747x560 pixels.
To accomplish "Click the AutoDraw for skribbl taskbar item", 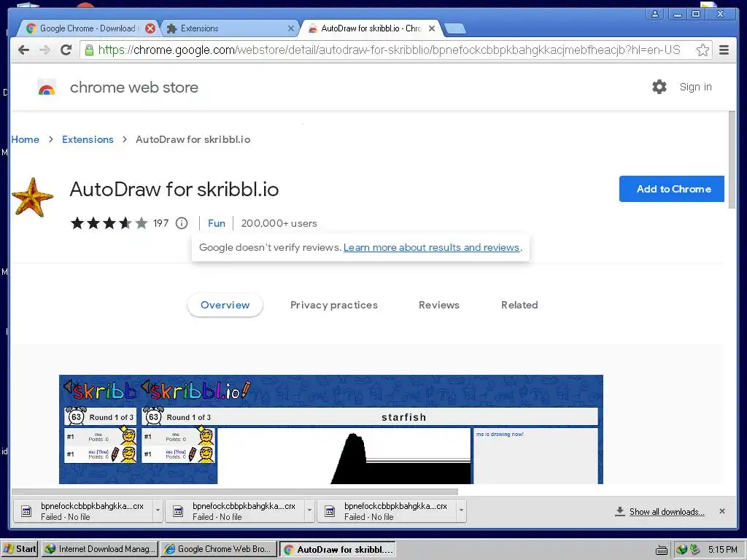I will click(338, 549).
